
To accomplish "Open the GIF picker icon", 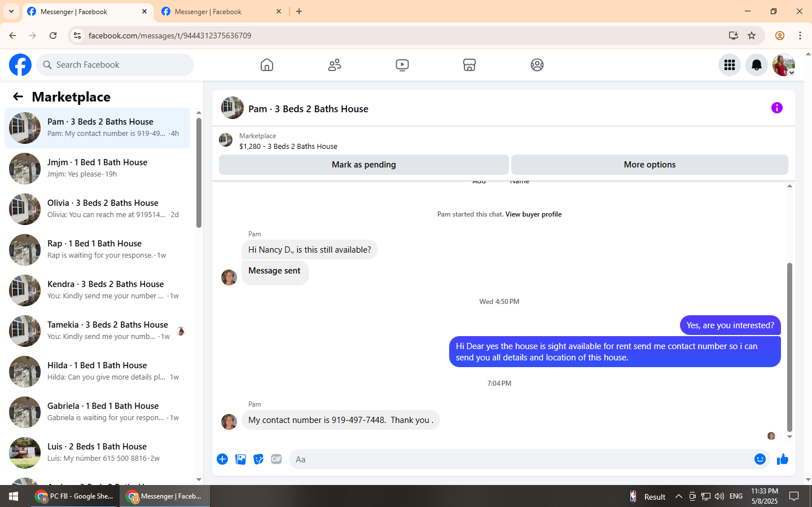I will [276, 459].
